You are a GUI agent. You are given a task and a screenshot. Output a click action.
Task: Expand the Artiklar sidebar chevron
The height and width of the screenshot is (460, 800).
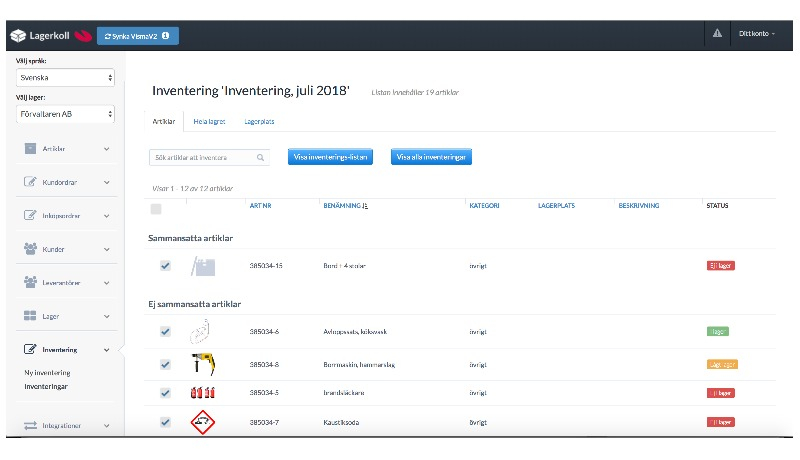pos(107,149)
